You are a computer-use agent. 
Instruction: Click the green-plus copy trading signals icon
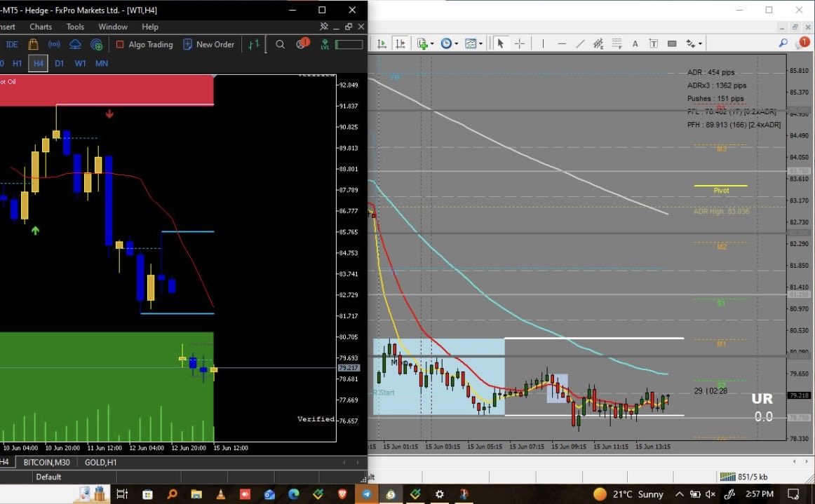click(x=96, y=45)
